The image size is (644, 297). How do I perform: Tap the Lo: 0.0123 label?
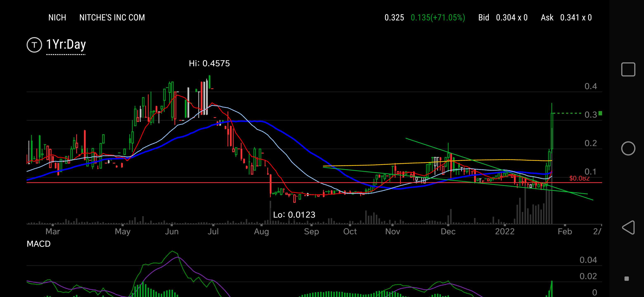[x=294, y=215]
